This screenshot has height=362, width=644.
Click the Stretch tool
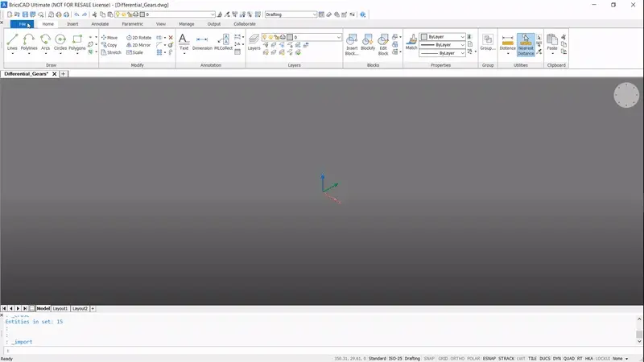[x=111, y=52]
